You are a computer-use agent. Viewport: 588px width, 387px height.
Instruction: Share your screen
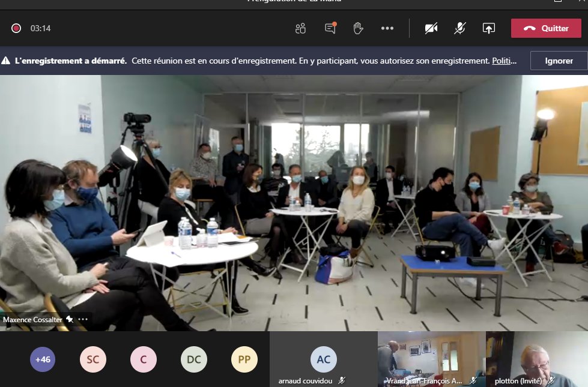pos(489,28)
